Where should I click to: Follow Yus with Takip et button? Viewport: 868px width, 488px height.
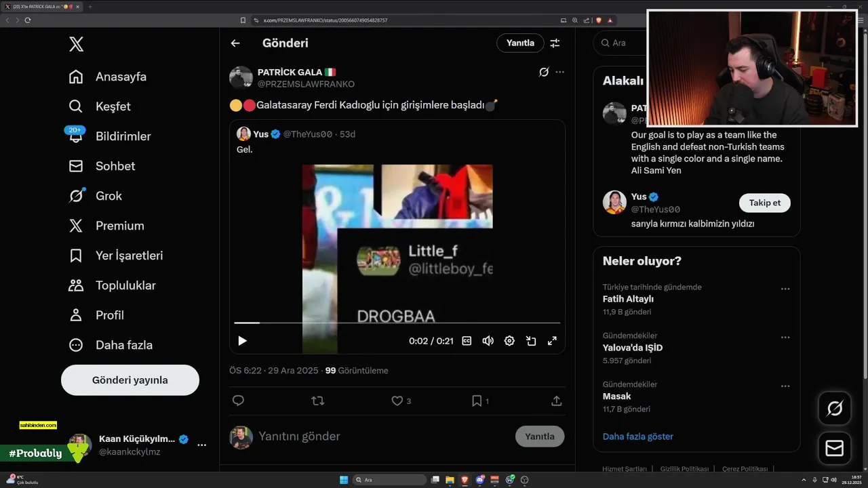(x=764, y=203)
